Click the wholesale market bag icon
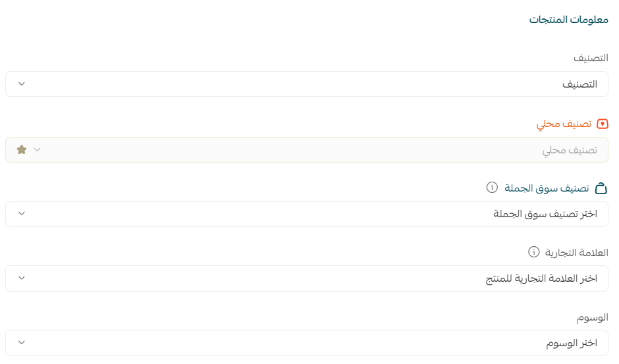Screen dimensions: 619x364 601,188
